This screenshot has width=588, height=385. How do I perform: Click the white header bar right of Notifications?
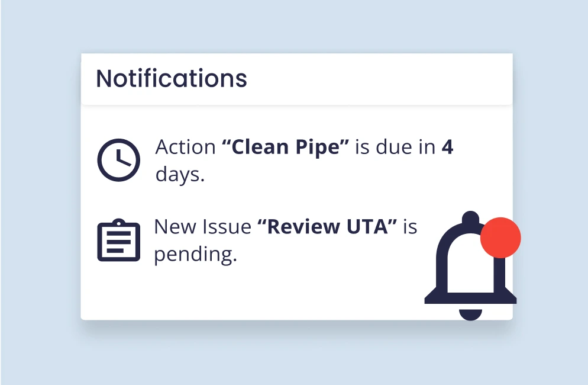click(379, 79)
